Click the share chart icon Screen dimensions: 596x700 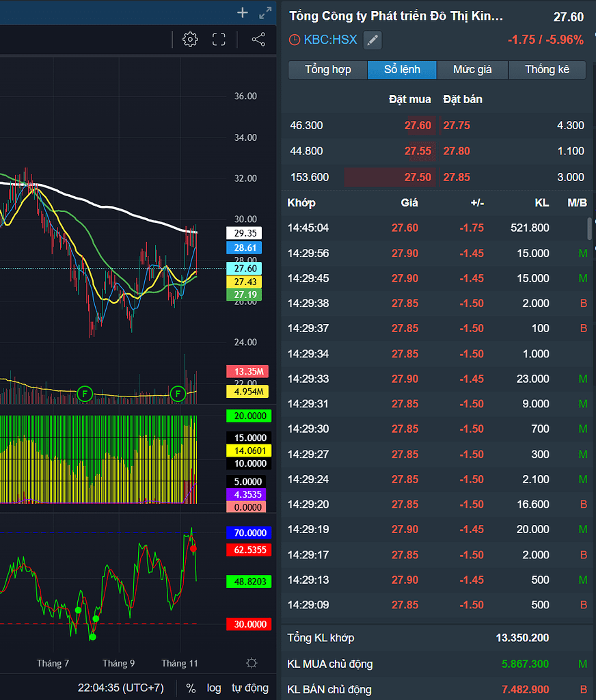[258, 40]
